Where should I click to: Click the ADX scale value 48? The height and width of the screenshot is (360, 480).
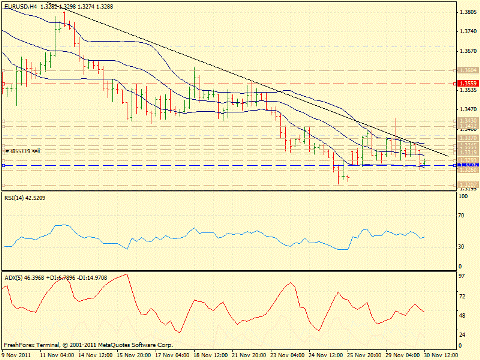462,315
